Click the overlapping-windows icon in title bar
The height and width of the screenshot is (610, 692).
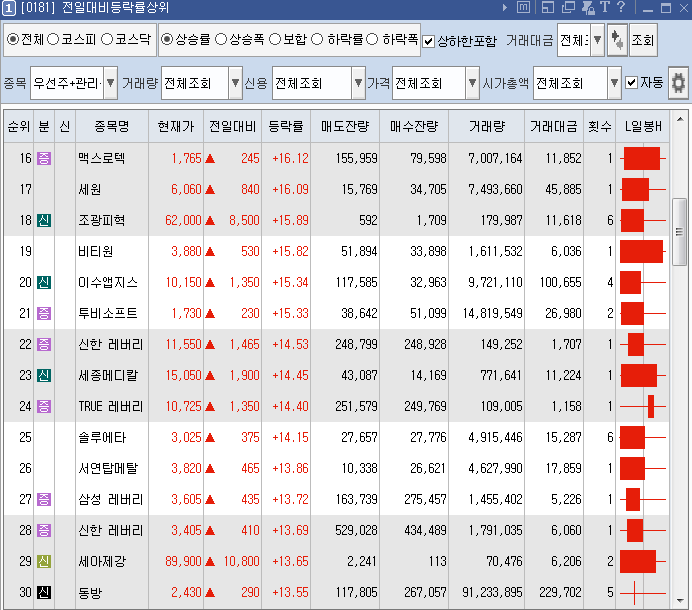(568, 7)
